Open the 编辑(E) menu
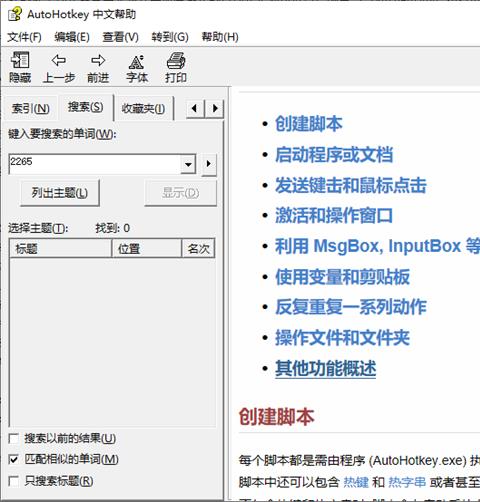 click(x=72, y=37)
